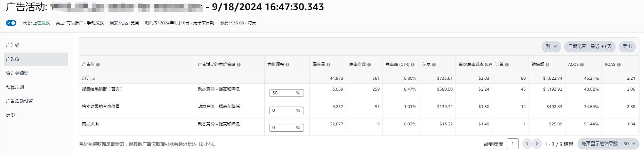644x155 pixels.
Task: Sort by the 曝光量 column header
Action: click(x=319, y=64)
